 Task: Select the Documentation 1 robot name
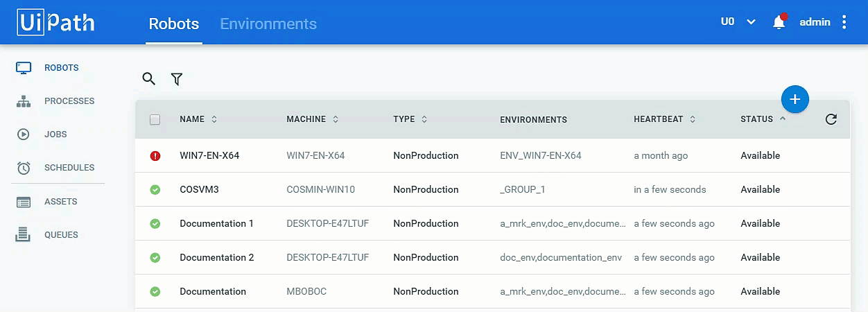click(x=216, y=224)
